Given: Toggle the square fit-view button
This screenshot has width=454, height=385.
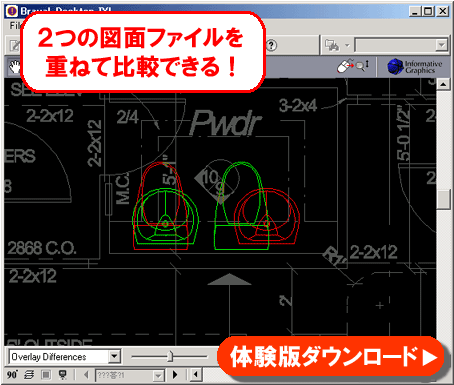Looking at the screenshot, I should 46,375.
